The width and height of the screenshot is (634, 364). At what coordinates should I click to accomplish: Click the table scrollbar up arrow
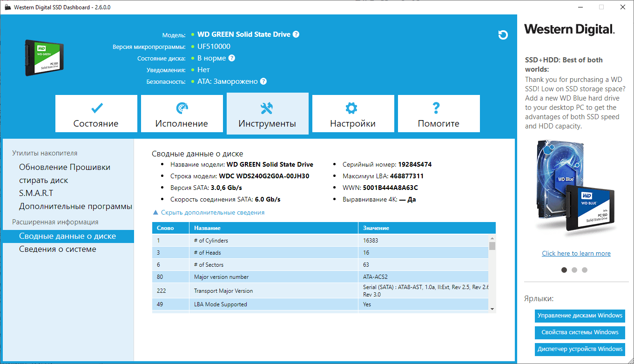[492, 238]
